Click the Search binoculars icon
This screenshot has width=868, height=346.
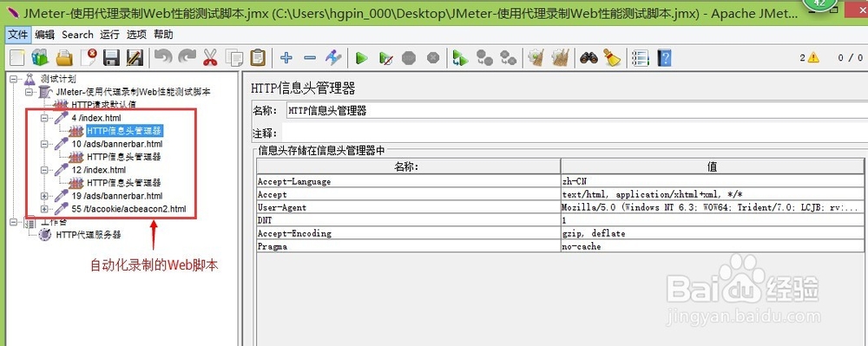tap(589, 57)
